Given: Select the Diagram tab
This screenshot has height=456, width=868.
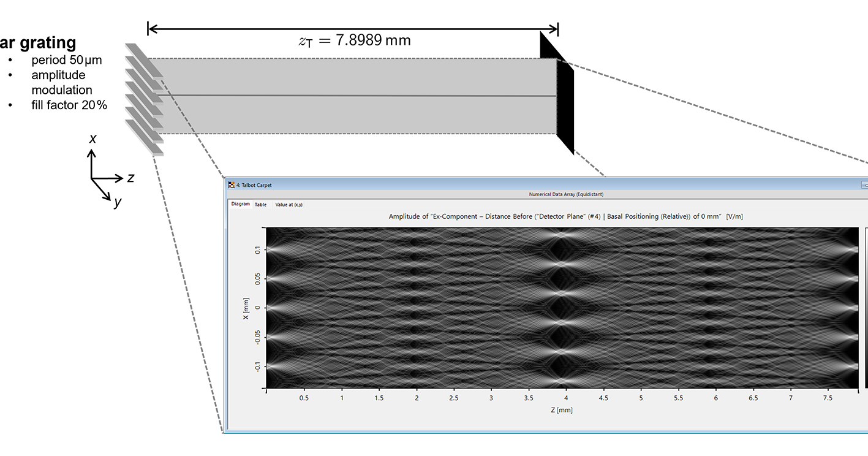Looking at the screenshot, I should tap(240, 205).
